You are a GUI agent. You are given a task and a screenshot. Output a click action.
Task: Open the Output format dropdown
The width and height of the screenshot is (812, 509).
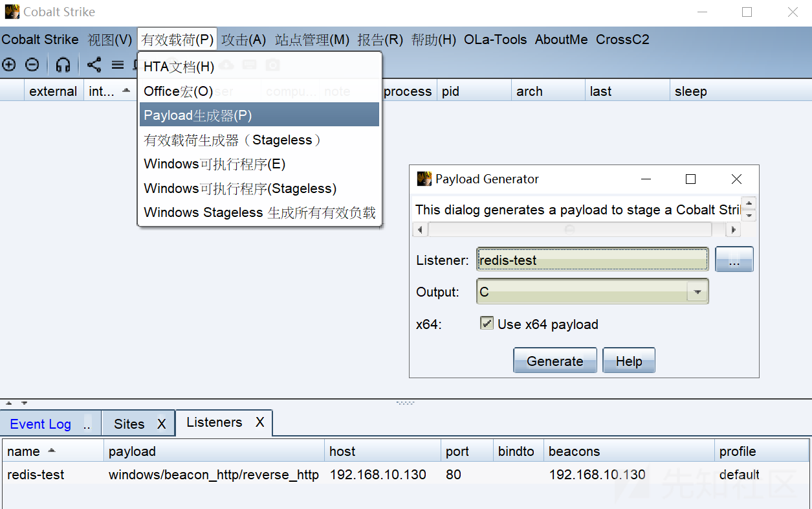tap(697, 292)
